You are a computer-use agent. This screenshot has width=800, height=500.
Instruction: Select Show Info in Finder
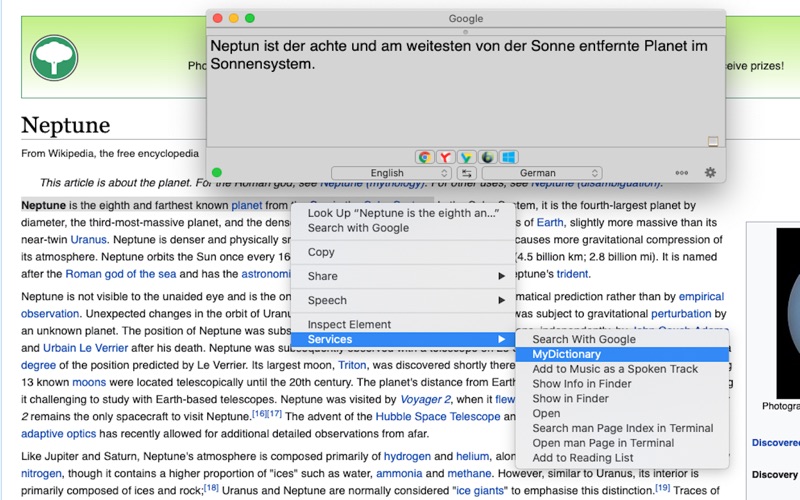(x=622, y=384)
